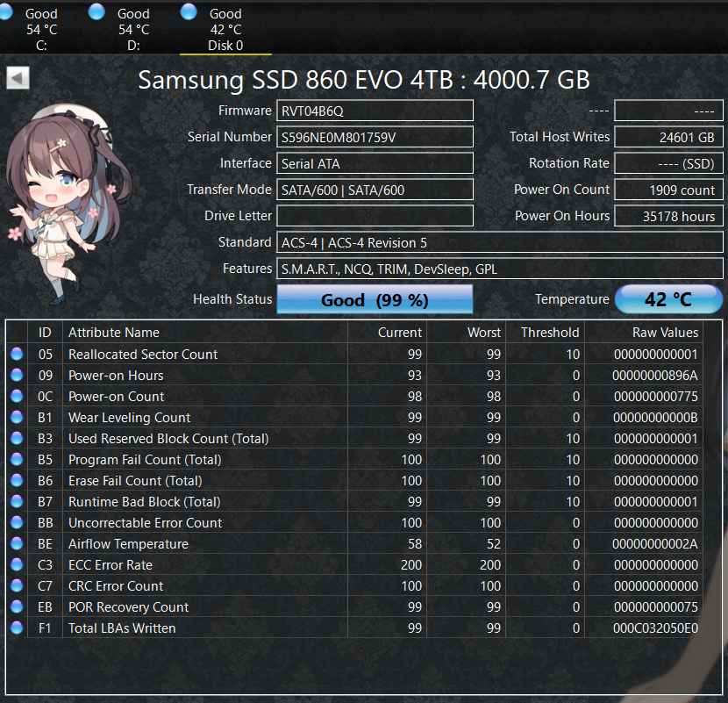The width and height of the screenshot is (728, 703).
Task: Click the status orb for Disk 0
Action: click(x=189, y=12)
